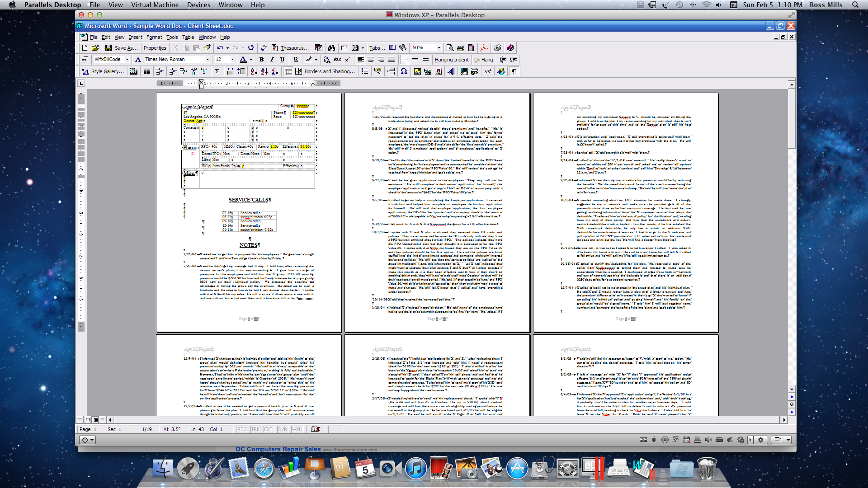Click the font color swatch button
Image resolution: width=868 pixels, height=488 pixels.
(x=243, y=59)
